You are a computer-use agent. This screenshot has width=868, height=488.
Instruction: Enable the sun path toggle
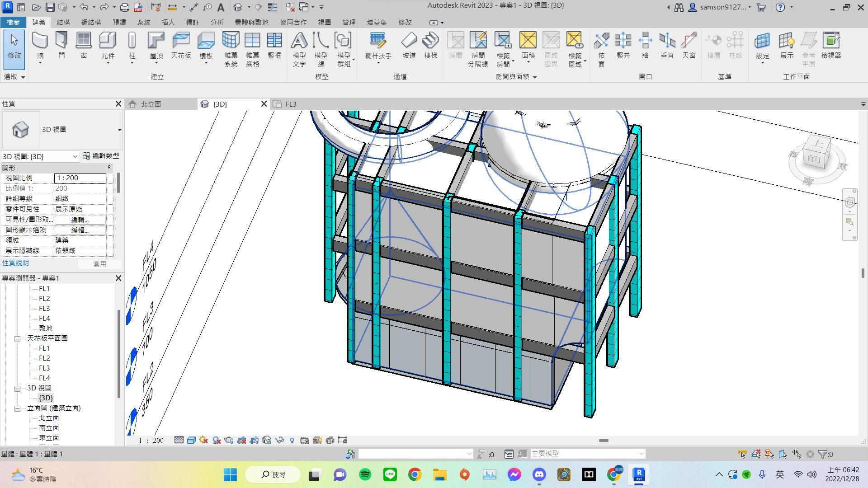203,440
